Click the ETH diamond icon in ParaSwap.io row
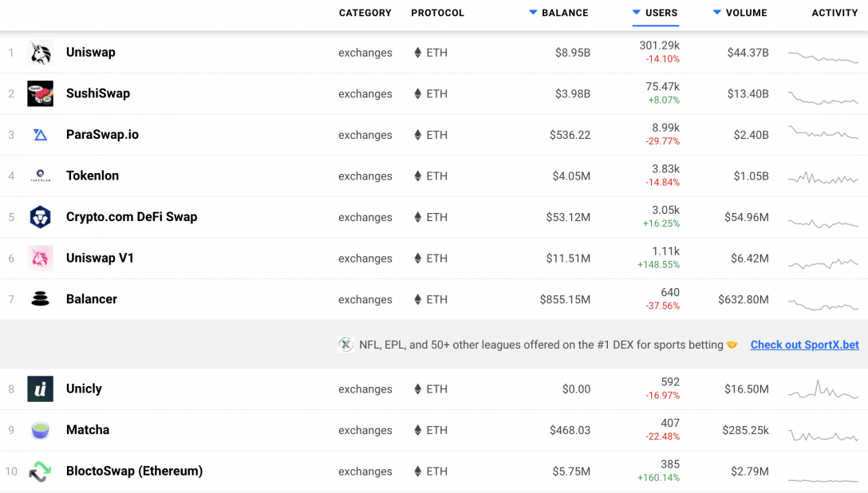The height and width of the screenshot is (493, 868). pyautogui.click(x=418, y=135)
